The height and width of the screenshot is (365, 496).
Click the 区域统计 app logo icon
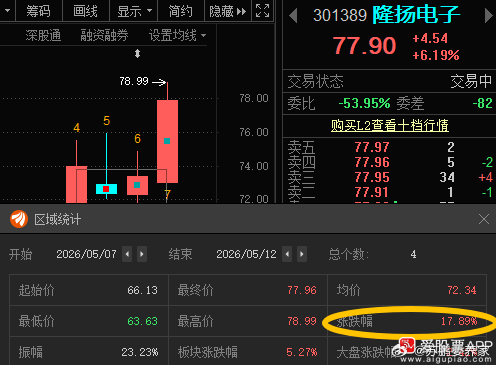point(19,219)
